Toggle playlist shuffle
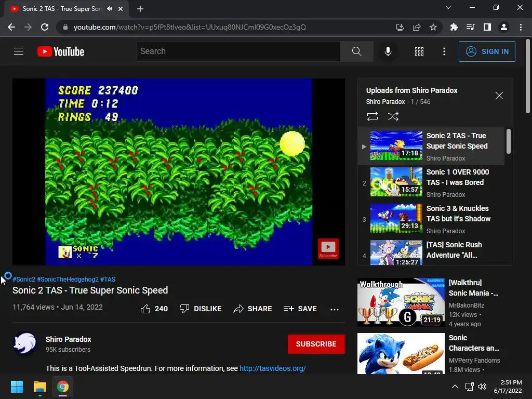Screen dimensions: 532x399 point(393,116)
